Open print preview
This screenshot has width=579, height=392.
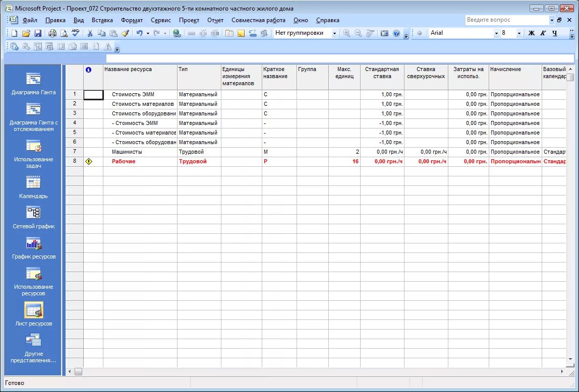[x=64, y=33]
